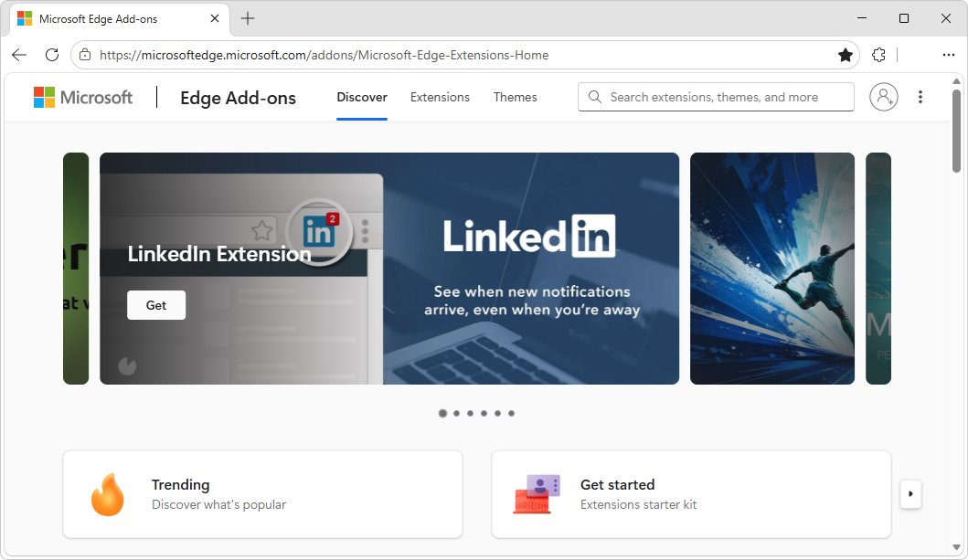This screenshot has width=968, height=560.
Task: Close the Microsoft Edge Add-ons tab
Action: coord(215,18)
